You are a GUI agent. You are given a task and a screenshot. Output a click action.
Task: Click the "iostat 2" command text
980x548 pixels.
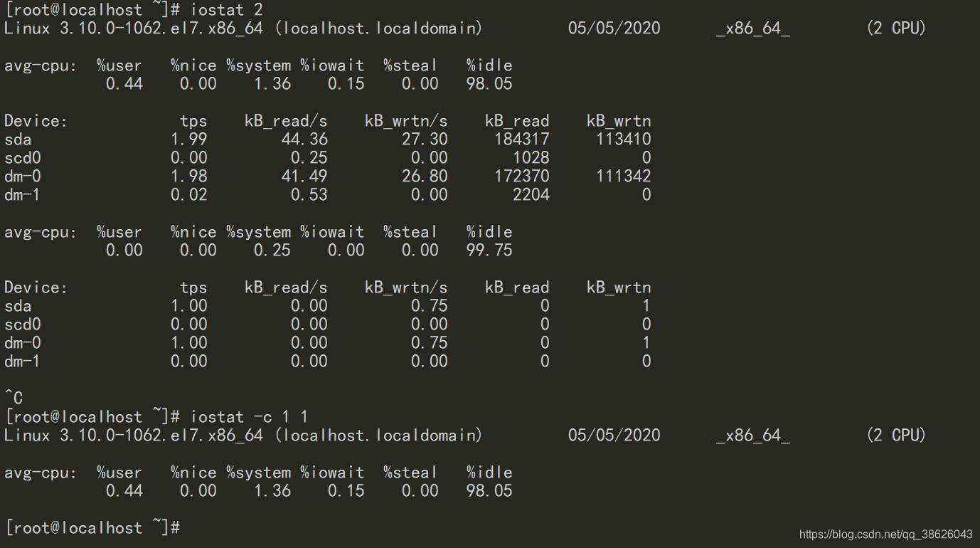[x=227, y=10]
